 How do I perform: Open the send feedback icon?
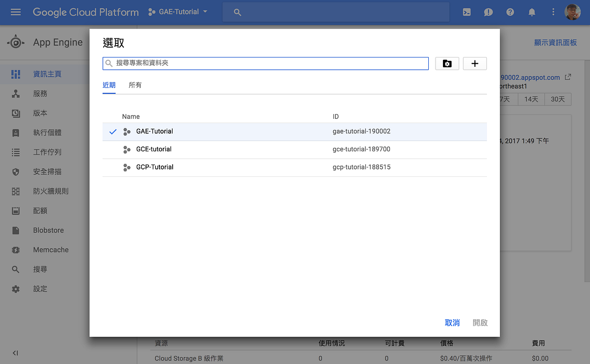[x=488, y=12]
